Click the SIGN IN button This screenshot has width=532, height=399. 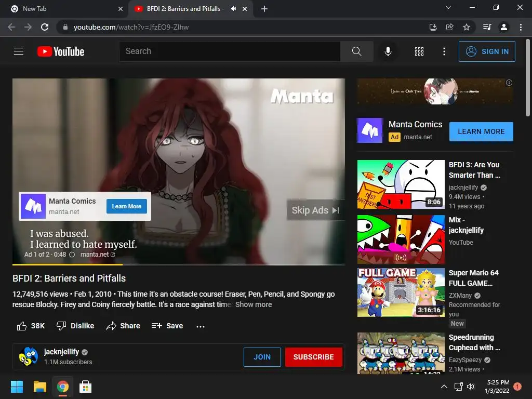[487, 51]
